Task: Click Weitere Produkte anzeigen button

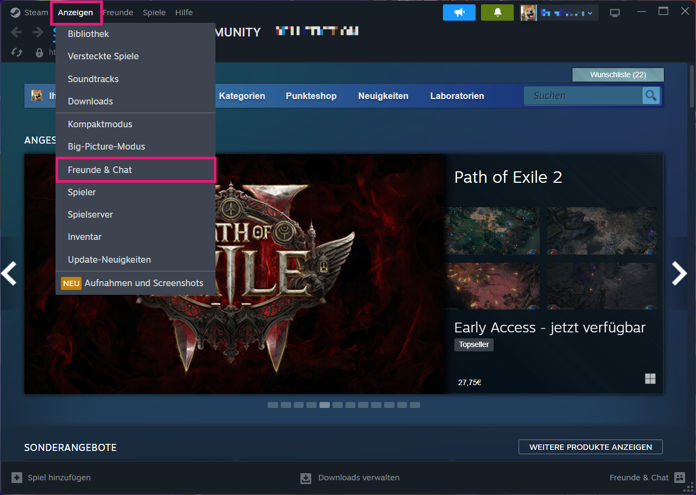Action: pyautogui.click(x=590, y=447)
